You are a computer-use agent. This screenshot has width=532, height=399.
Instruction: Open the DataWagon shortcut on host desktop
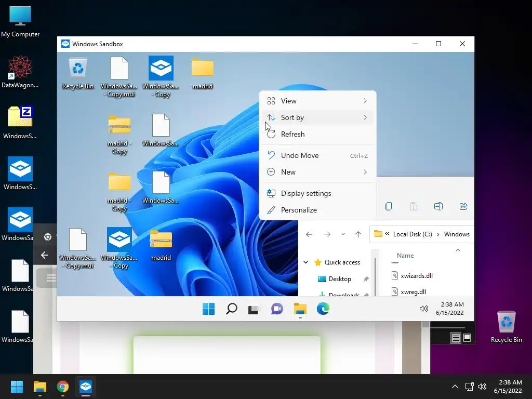click(20, 72)
